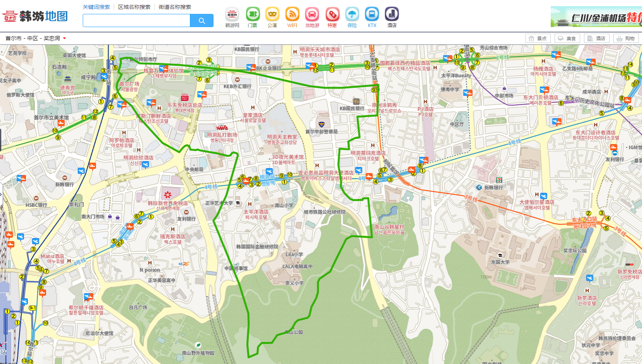The image size is (642, 364).
Task: Open the WIFI rental icon
Action: [292, 14]
